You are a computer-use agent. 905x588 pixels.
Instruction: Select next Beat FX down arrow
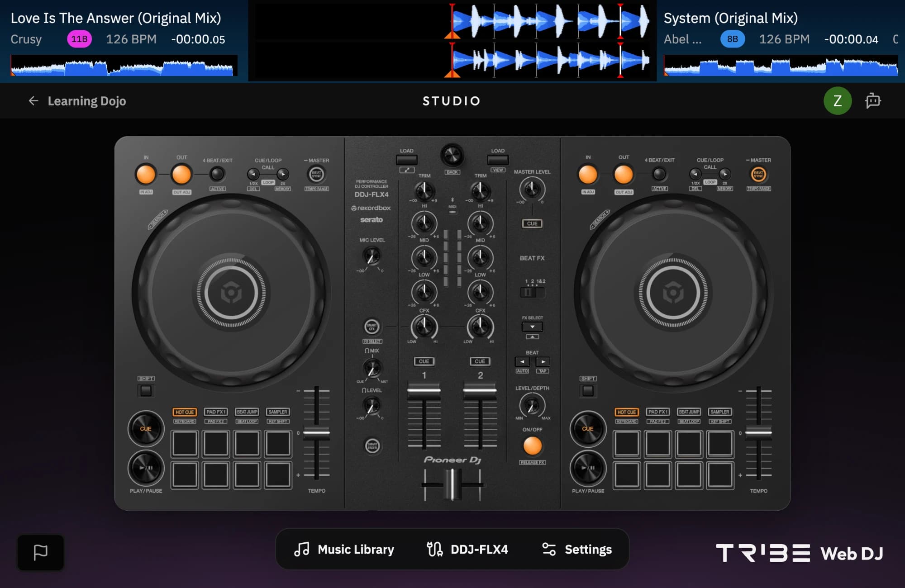[x=532, y=327]
